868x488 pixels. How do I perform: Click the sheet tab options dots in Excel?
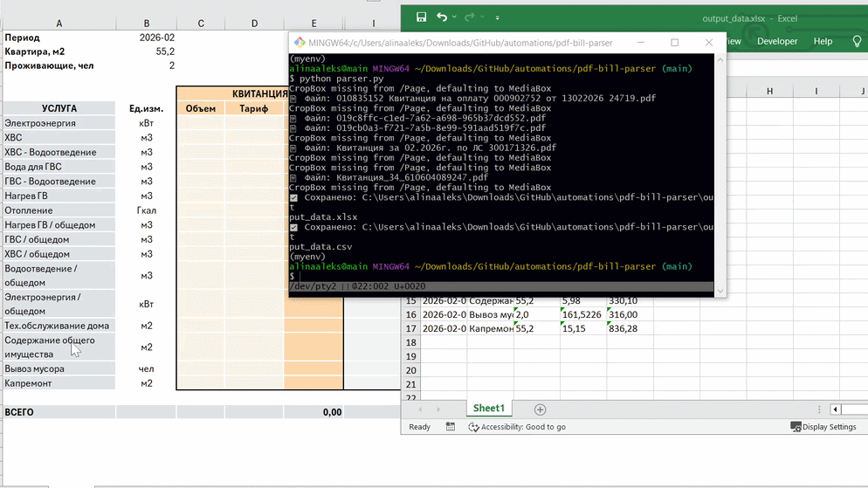[819, 409]
